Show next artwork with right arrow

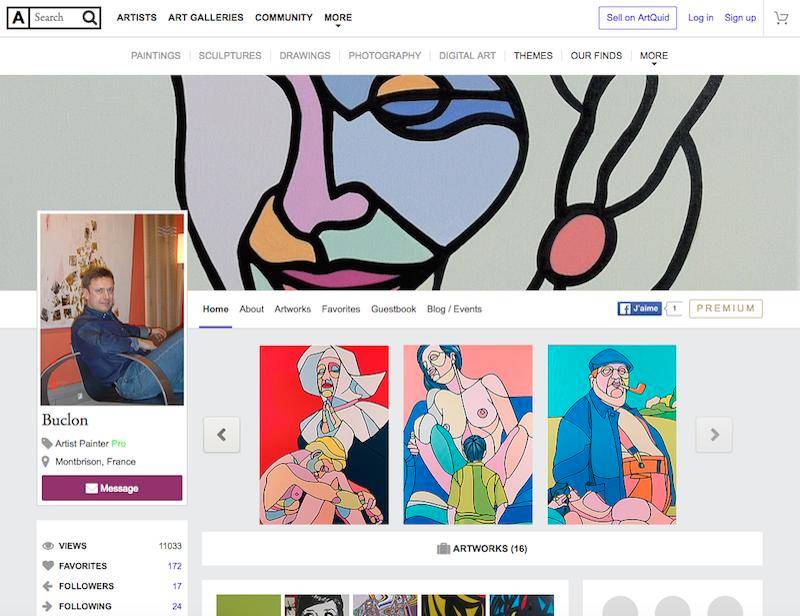pos(714,435)
